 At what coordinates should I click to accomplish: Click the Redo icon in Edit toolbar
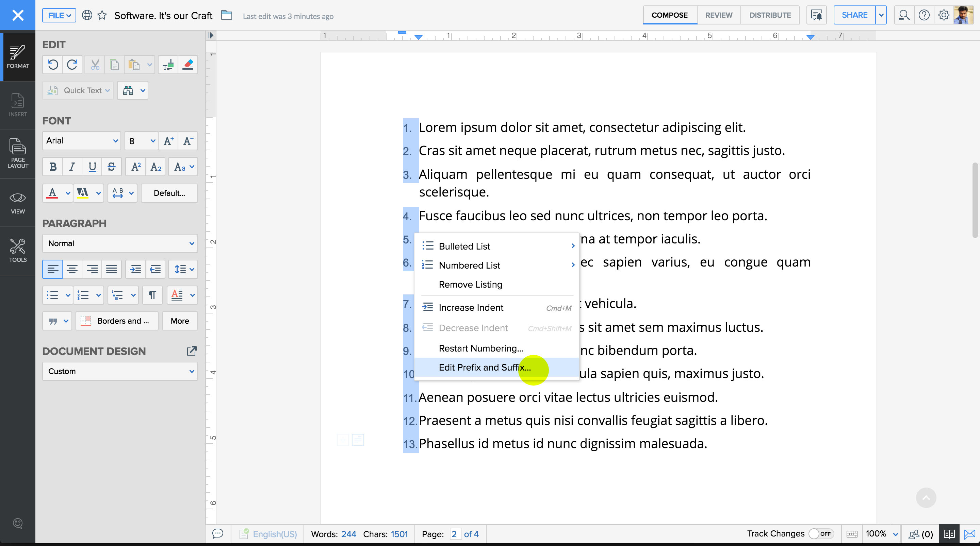pyautogui.click(x=72, y=65)
